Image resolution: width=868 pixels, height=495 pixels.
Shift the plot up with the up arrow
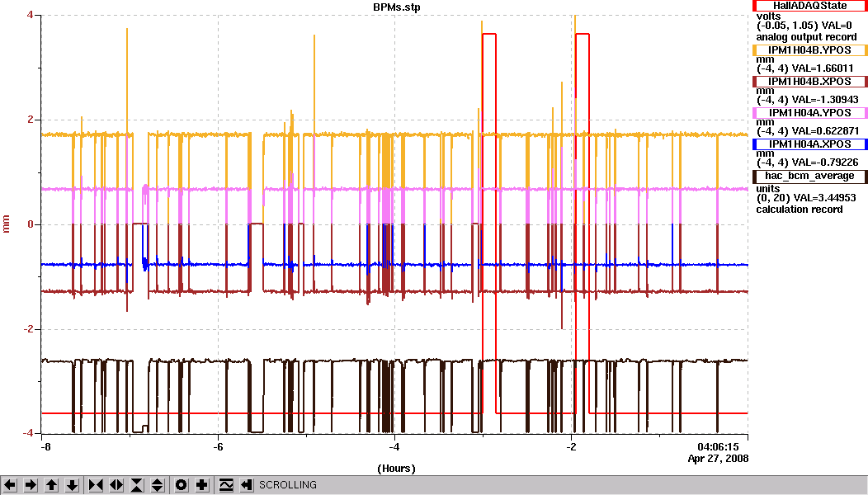51,485
